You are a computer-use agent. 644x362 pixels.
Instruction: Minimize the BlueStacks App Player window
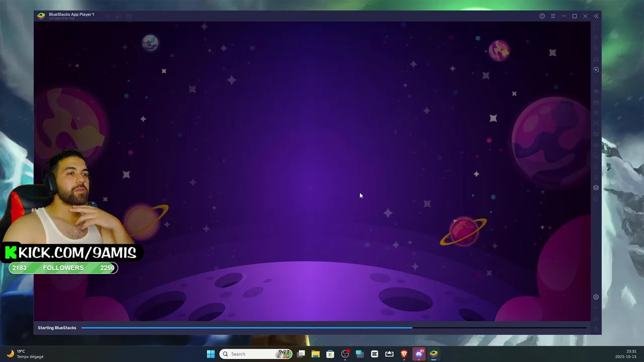click(563, 16)
